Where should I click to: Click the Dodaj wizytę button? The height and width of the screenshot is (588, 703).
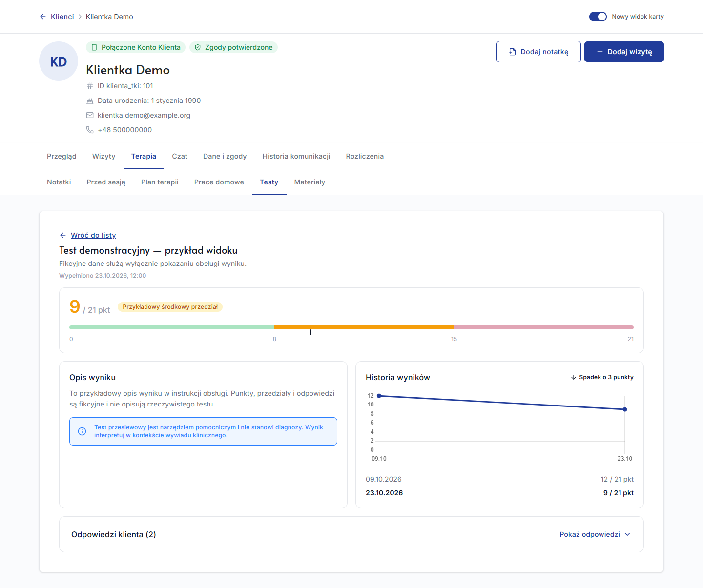coord(624,52)
